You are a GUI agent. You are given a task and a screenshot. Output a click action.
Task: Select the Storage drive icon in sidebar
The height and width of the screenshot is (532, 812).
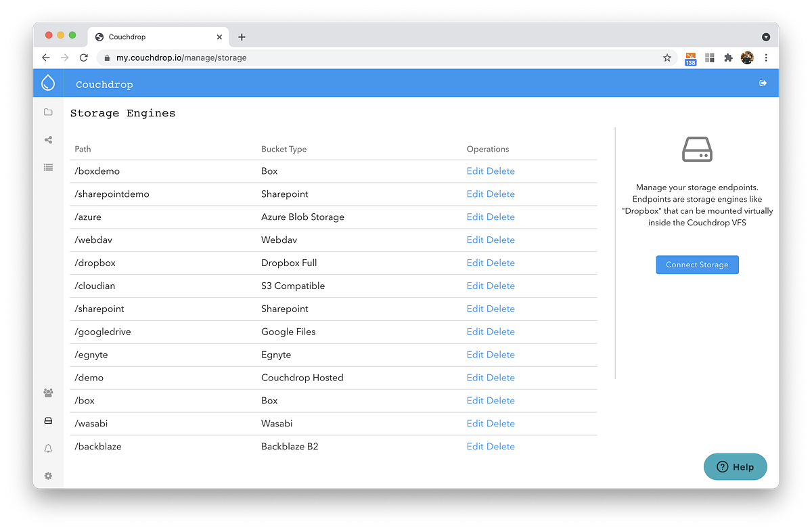coord(48,420)
